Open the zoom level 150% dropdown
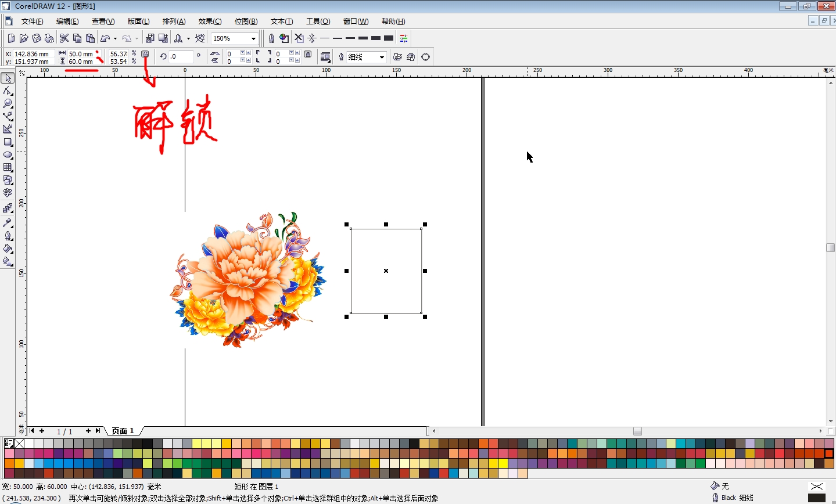Screen dimensions: 836x504 [x=253, y=38]
